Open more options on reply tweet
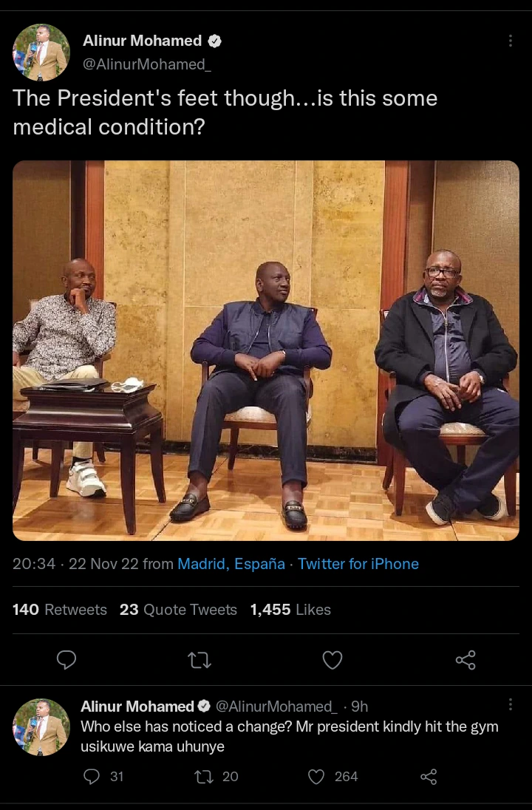The image size is (532, 810). click(510, 704)
